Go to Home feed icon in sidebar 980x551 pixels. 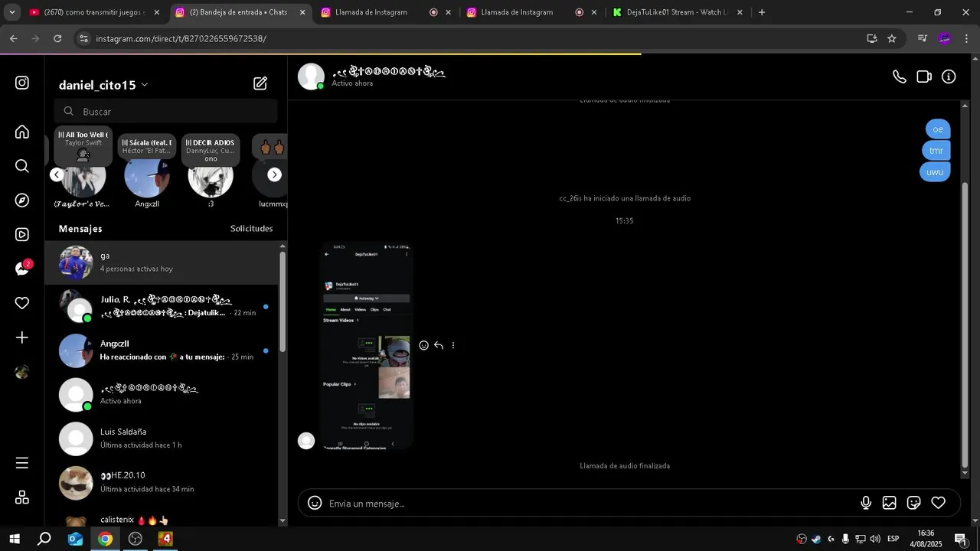pyautogui.click(x=22, y=132)
